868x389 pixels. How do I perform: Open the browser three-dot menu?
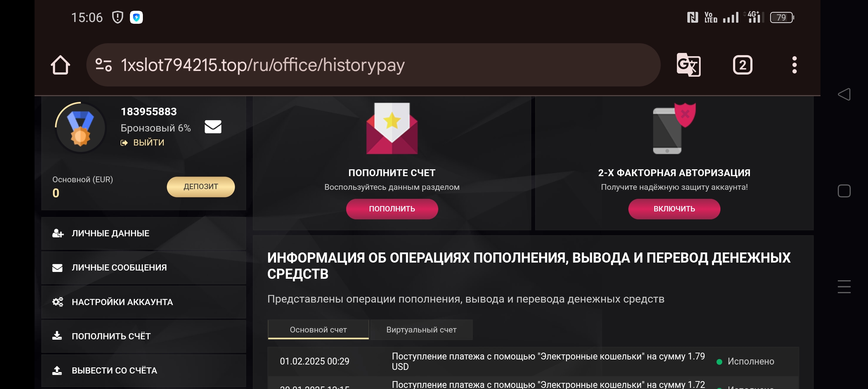pos(794,65)
